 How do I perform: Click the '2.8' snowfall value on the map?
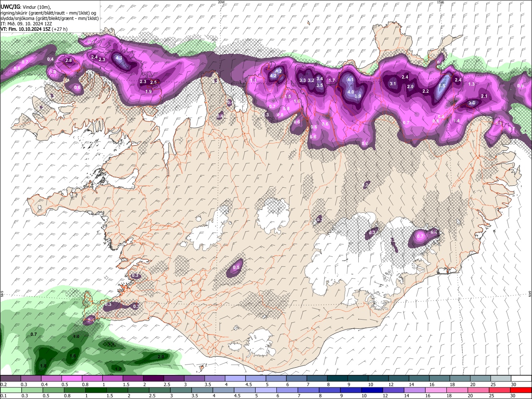click(69, 61)
